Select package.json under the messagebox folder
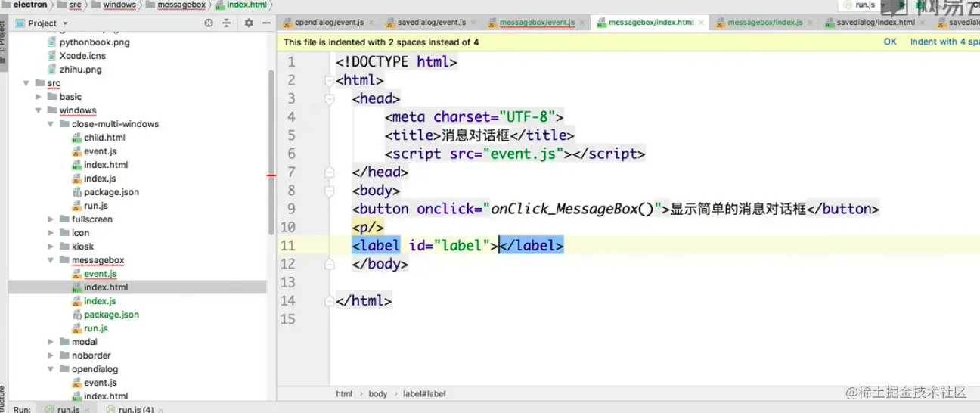Screen dimensions: 980x413 [x=111, y=315]
